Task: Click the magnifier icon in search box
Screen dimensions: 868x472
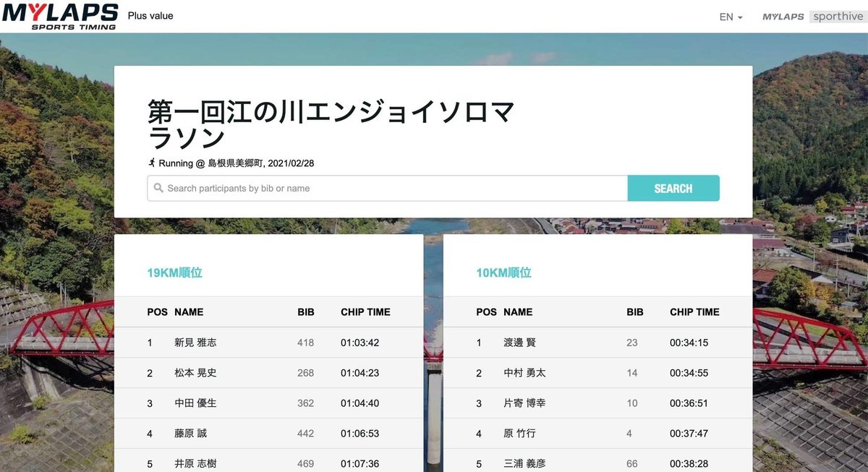Action: 158,188
